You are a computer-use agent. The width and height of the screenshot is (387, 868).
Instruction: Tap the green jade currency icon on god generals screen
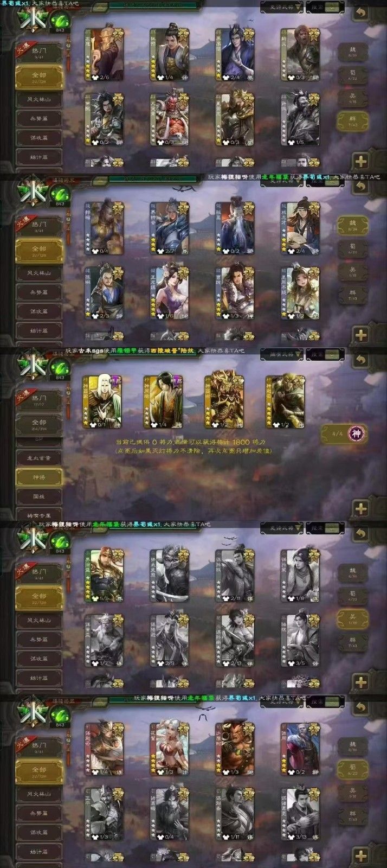[x=59, y=366]
